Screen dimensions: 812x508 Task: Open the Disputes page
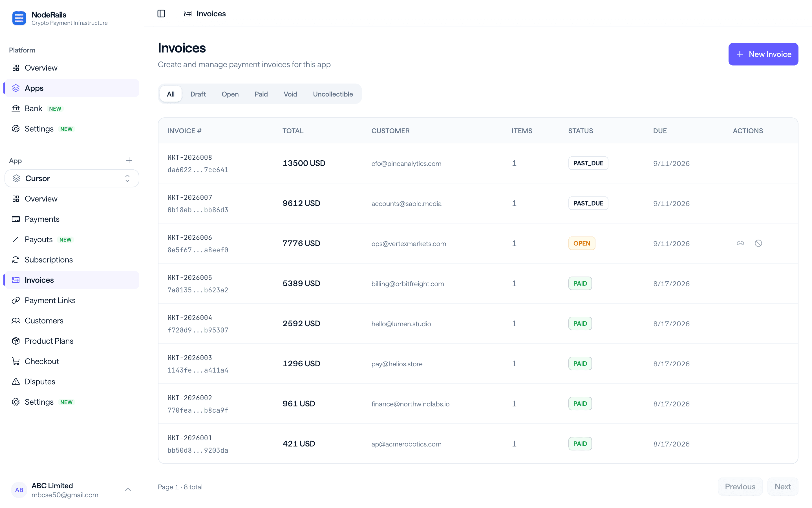(72, 382)
